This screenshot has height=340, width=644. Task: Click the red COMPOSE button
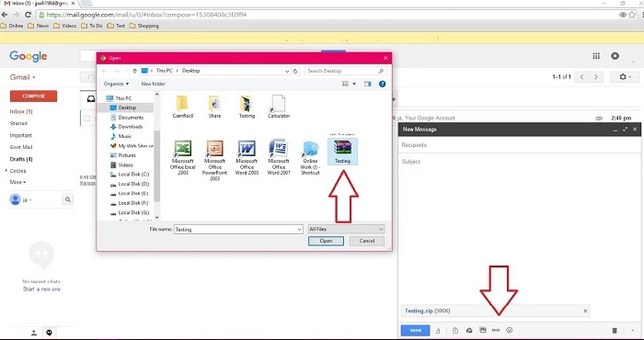click(x=34, y=96)
